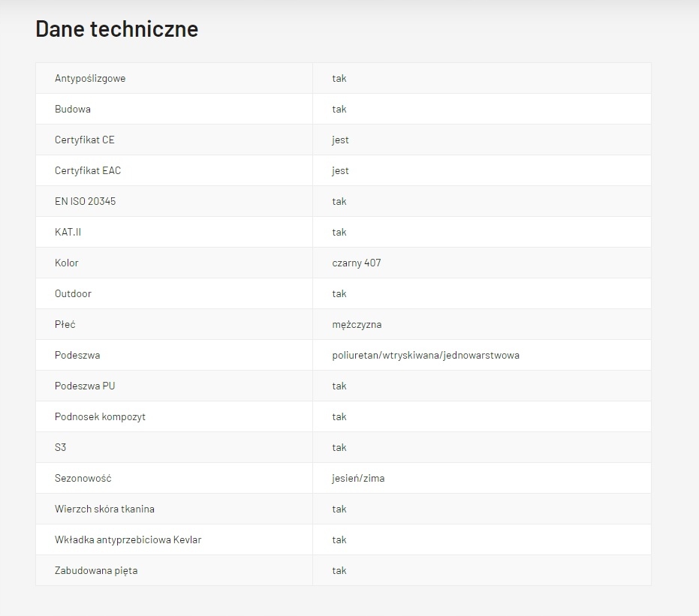Click the "Podnosek kompozyt" label
699x616 pixels.
coord(101,416)
